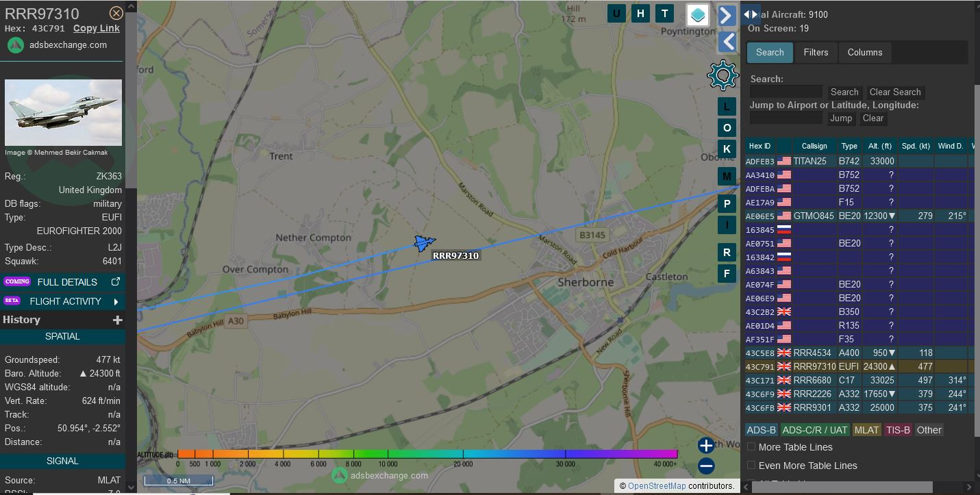Enable the More Table Lines checkbox
This screenshot has width=980, height=495.
tap(751, 447)
